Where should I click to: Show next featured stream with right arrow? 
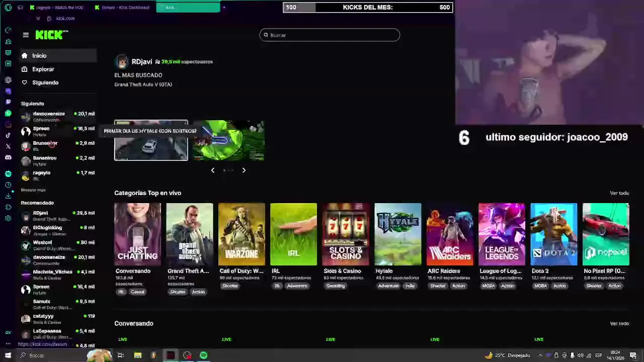pyautogui.click(x=244, y=170)
